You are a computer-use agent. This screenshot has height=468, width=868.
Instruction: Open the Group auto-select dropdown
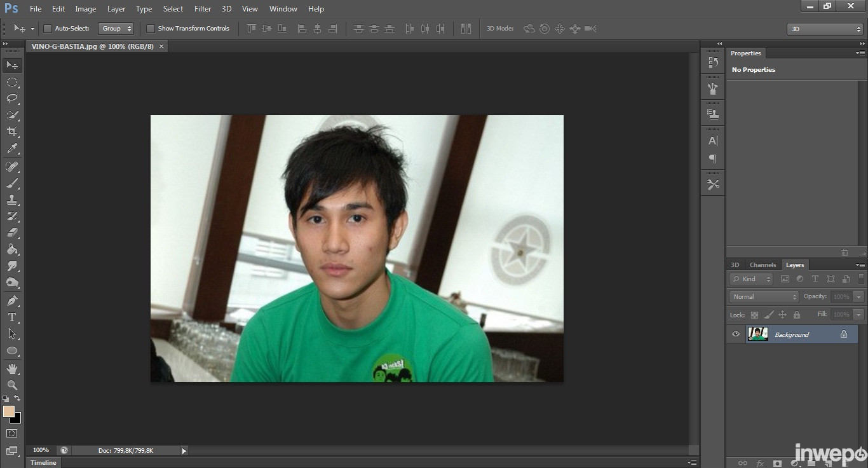point(117,29)
